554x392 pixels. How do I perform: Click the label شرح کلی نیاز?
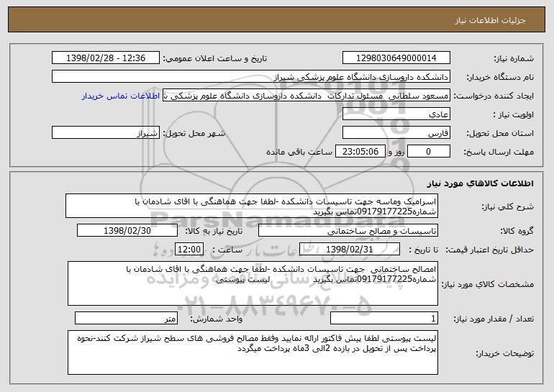508,206
